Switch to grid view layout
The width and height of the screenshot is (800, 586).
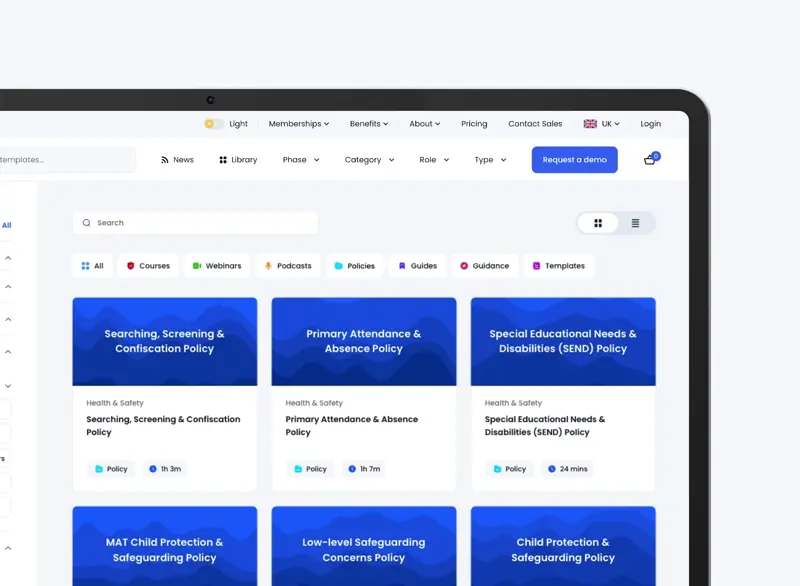coord(598,223)
